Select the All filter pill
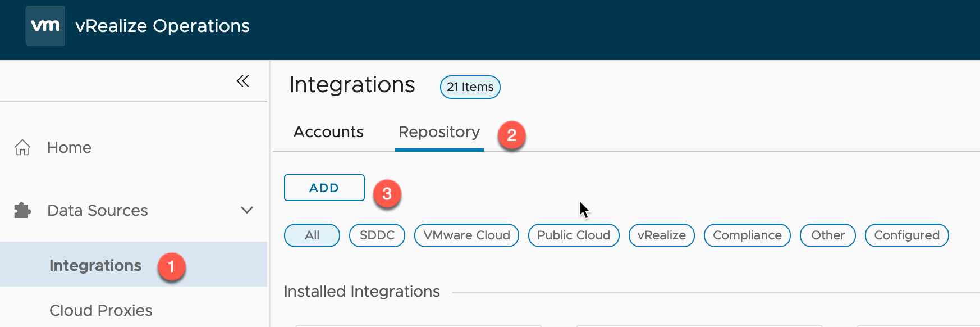The image size is (980, 327). [x=312, y=235]
